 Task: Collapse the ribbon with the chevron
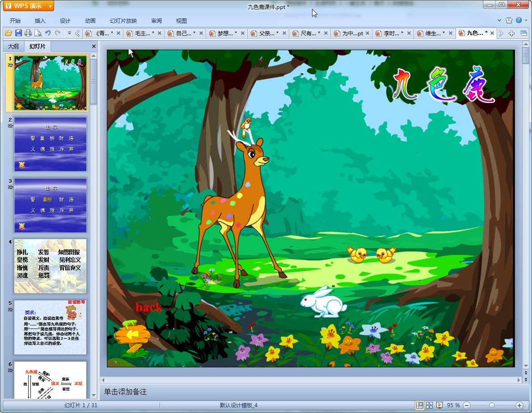tap(499, 21)
